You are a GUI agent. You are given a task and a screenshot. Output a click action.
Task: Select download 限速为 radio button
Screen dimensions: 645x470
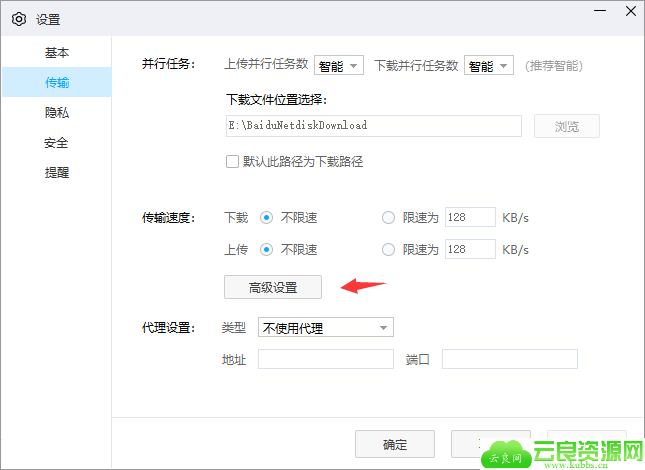coord(388,217)
